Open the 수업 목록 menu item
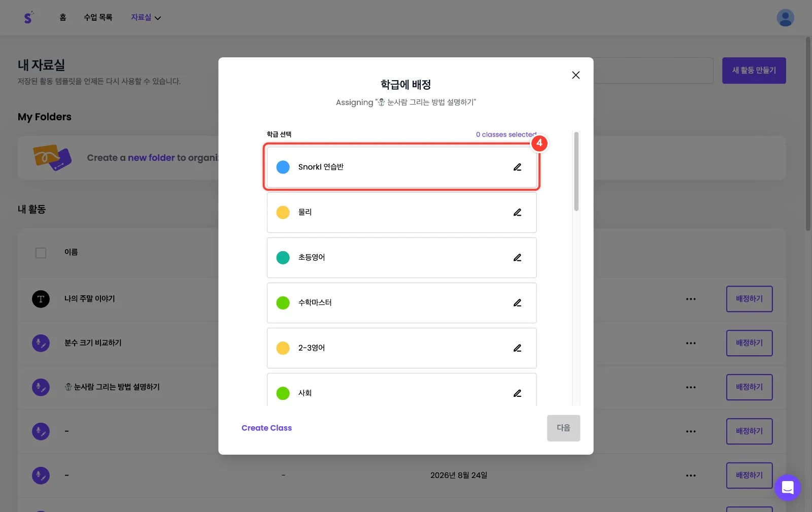The width and height of the screenshot is (812, 512). pyautogui.click(x=98, y=17)
